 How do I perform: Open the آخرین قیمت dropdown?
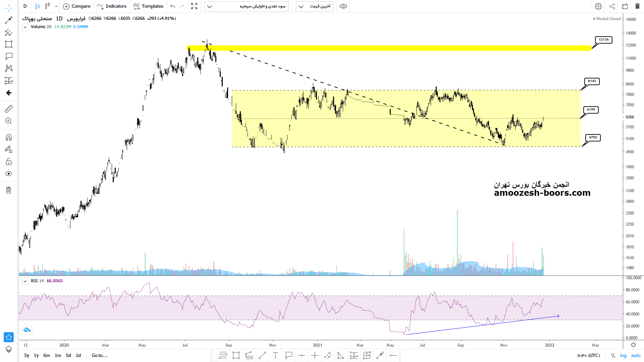[314, 6]
